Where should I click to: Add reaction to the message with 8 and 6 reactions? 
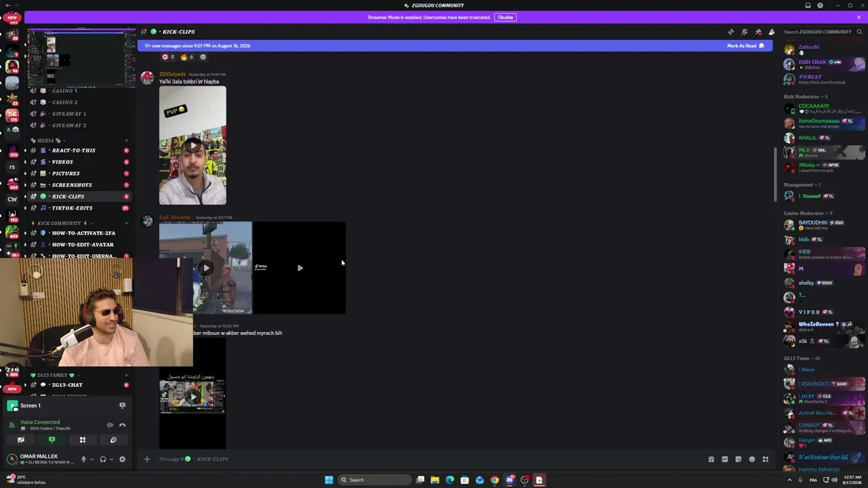203,57
